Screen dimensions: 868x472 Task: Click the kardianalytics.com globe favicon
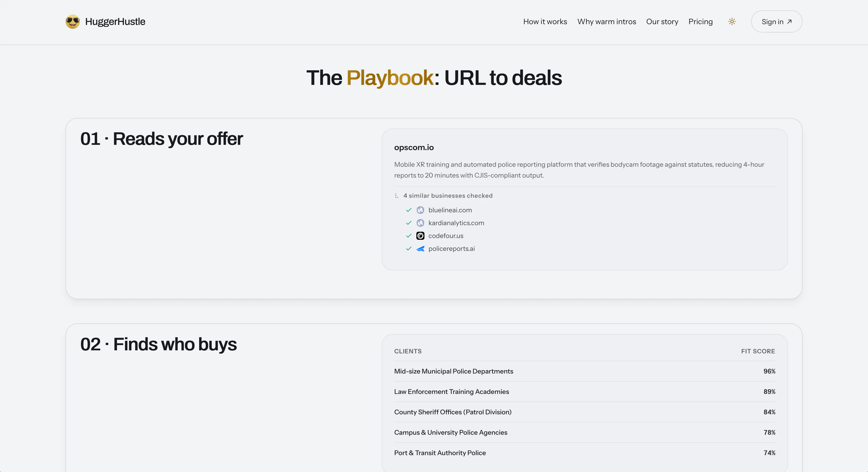(420, 223)
